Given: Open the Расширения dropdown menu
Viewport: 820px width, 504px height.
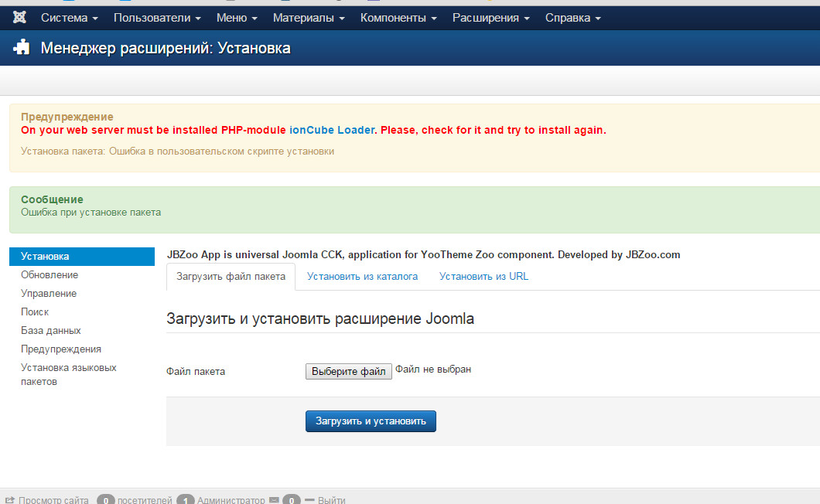Looking at the screenshot, I should pyautogui.click(x=490, y=17).
